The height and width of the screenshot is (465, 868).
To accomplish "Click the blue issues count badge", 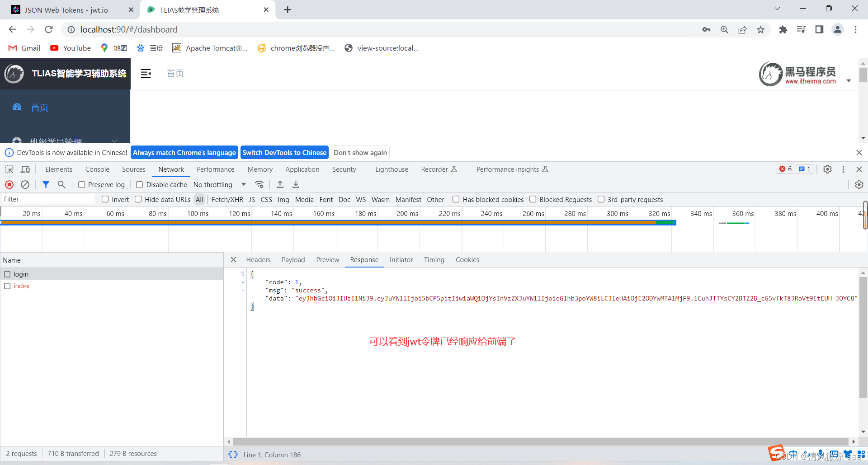I will (x=804, y=169).
